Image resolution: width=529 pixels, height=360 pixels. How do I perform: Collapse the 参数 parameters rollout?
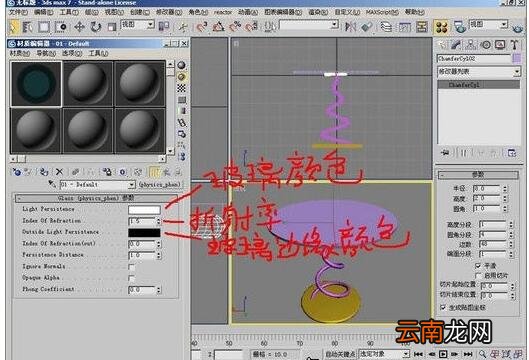click(x=478, y=174)
